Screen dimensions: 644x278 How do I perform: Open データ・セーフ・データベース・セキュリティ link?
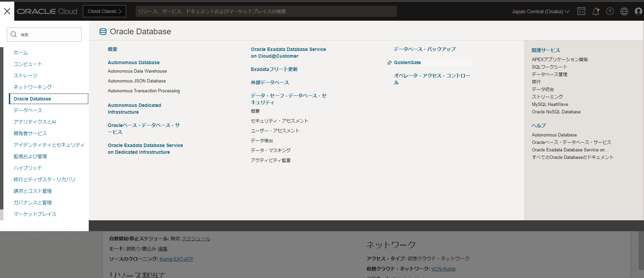pos(288,99)
